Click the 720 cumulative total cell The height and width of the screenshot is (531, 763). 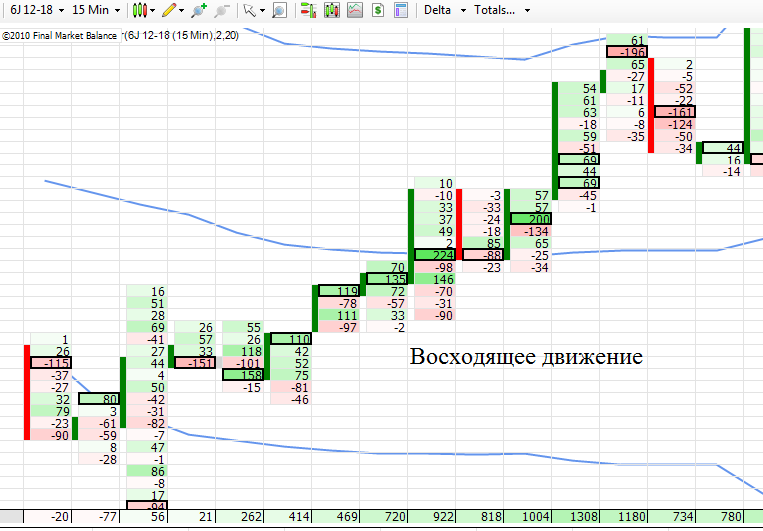384,516
